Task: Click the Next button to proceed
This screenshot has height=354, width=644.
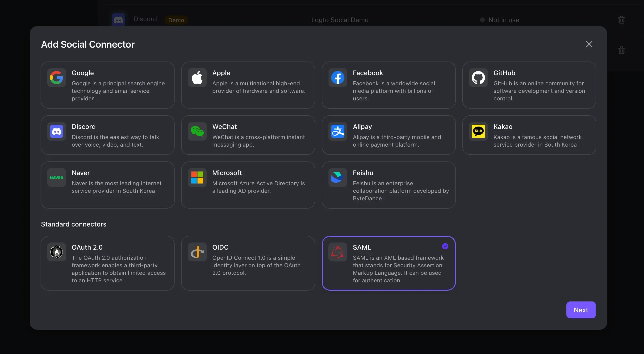Action: [x=581, y=309]
